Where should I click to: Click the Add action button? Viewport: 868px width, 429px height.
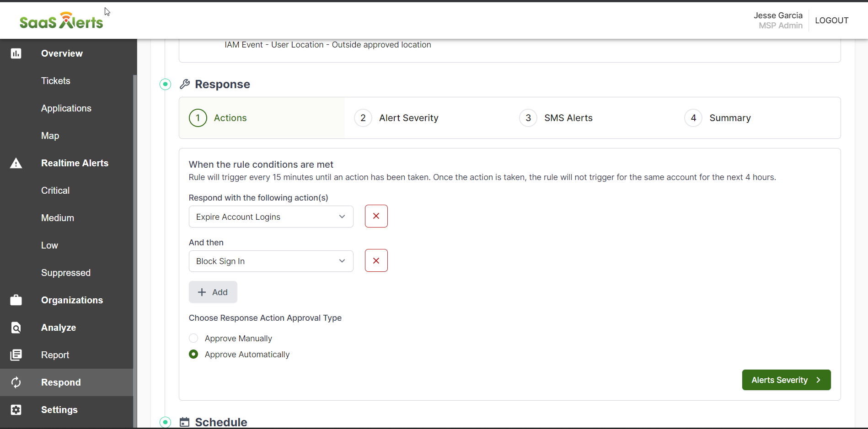pos(213,292)
